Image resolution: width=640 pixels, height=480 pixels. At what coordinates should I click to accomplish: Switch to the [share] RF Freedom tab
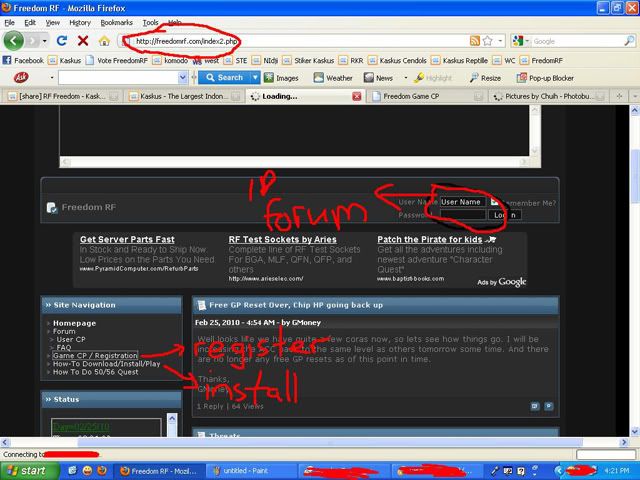pyautogui.click(x=62, y=96)
